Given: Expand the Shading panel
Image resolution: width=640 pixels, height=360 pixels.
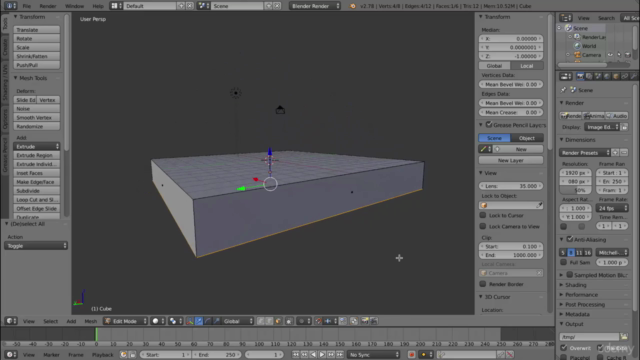Looking at the screenshot, I should click(x=576, y=285).
